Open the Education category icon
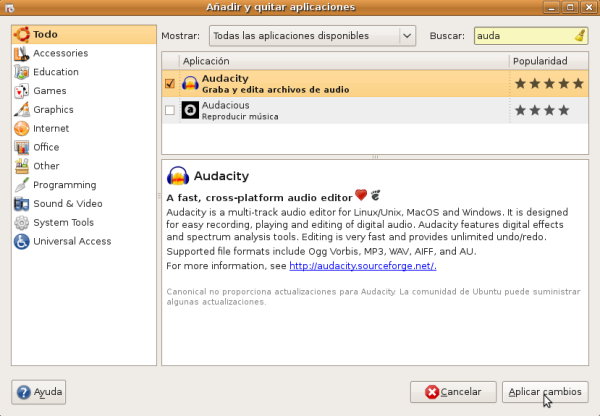600x416 pixels. click(x=21, y=72)
